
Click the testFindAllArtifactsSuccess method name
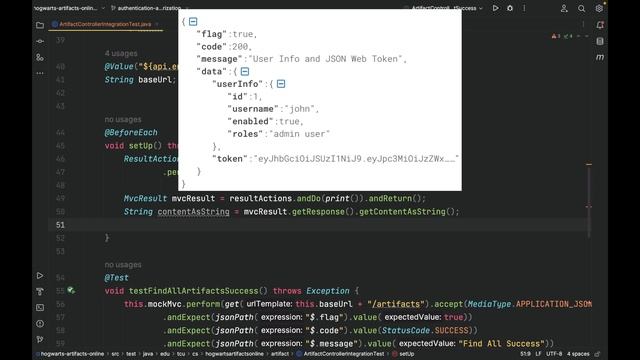point(193,291)
